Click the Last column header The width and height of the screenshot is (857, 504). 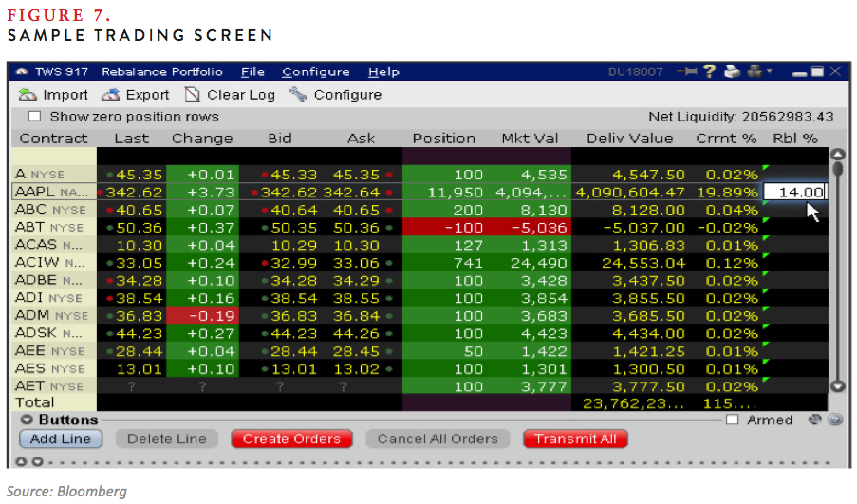[x=131, y=139]
